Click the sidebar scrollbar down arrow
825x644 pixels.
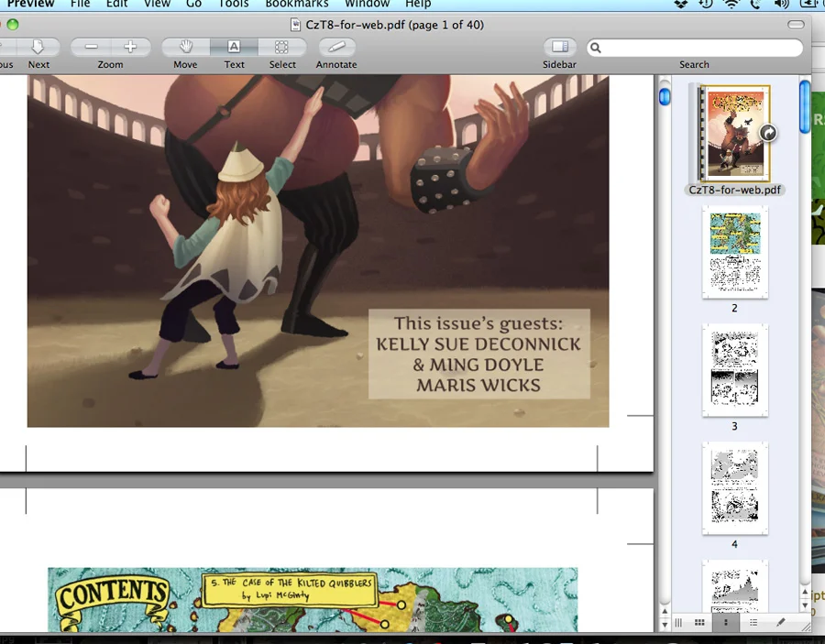[x=805, y=605]
